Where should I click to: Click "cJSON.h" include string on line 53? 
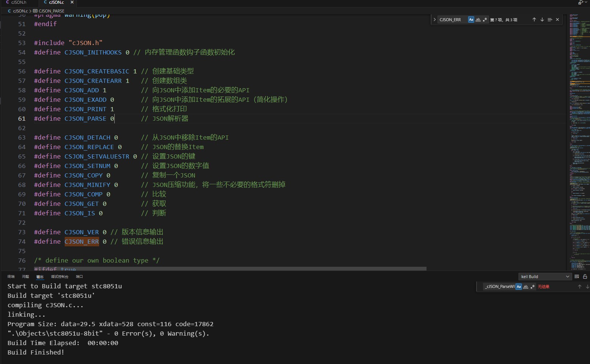pos(86,43)
